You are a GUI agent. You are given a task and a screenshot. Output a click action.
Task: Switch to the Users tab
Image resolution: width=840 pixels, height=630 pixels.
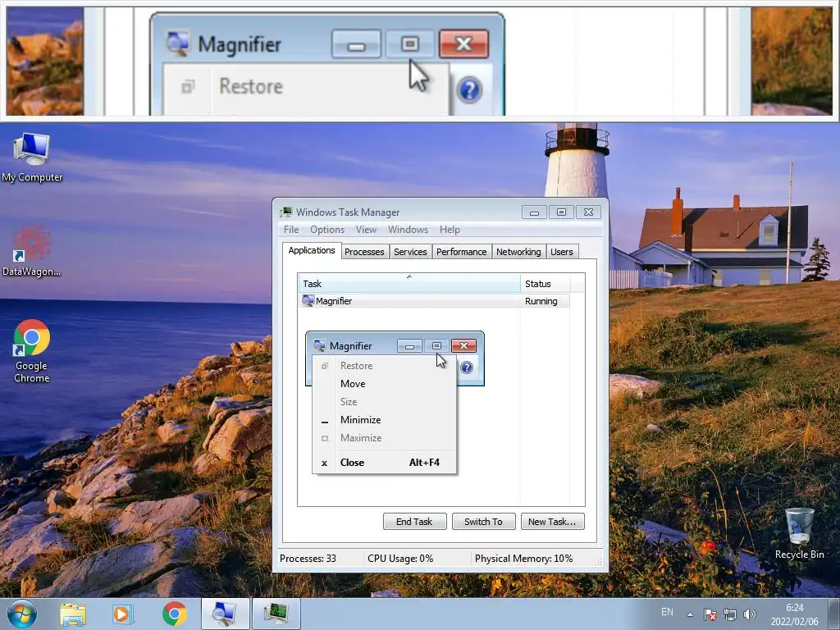pos(561,252)
